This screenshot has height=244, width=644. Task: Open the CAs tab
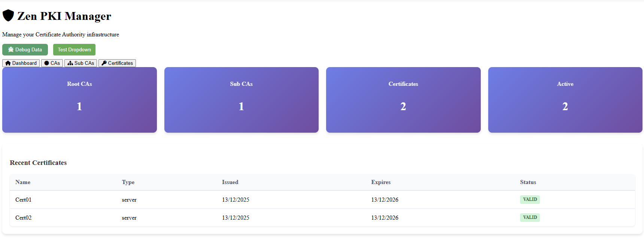(52, 63)
